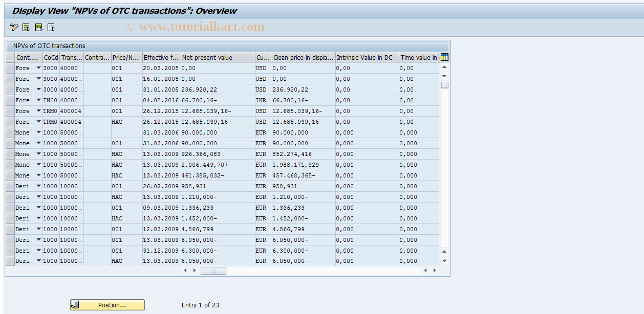Click the Price/N... column header
This screenshot has width=644, height=314.
pos(126,57)
